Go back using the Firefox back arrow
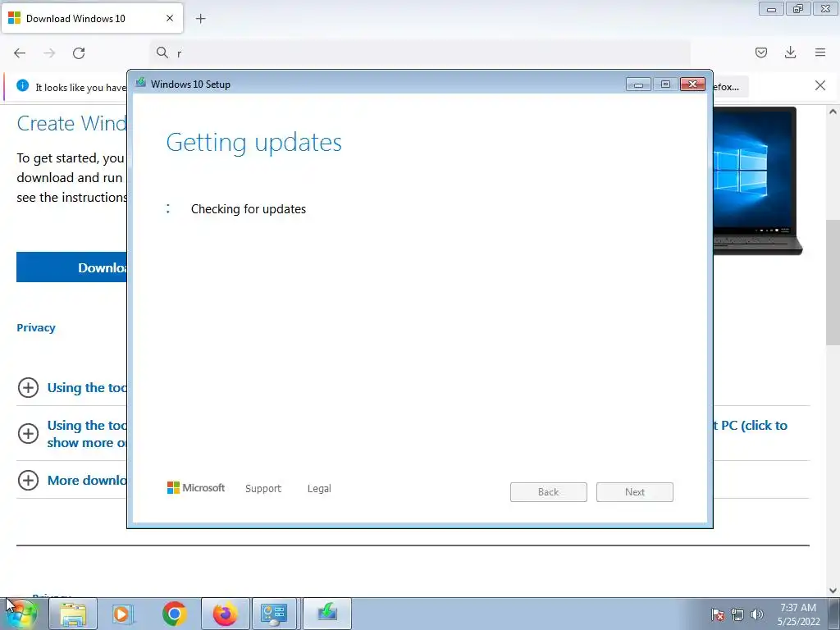This screenshot has height=630, width=840. pyautogui.click(x=20, y=53)
